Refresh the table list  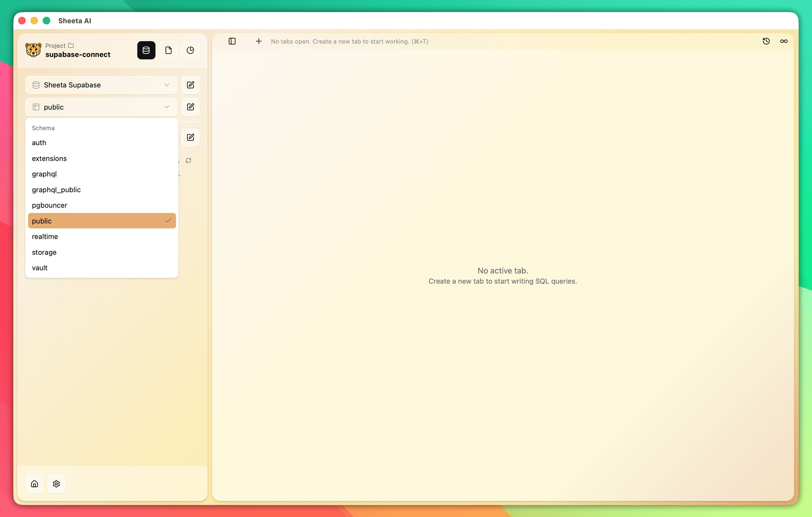coord(188,160)
